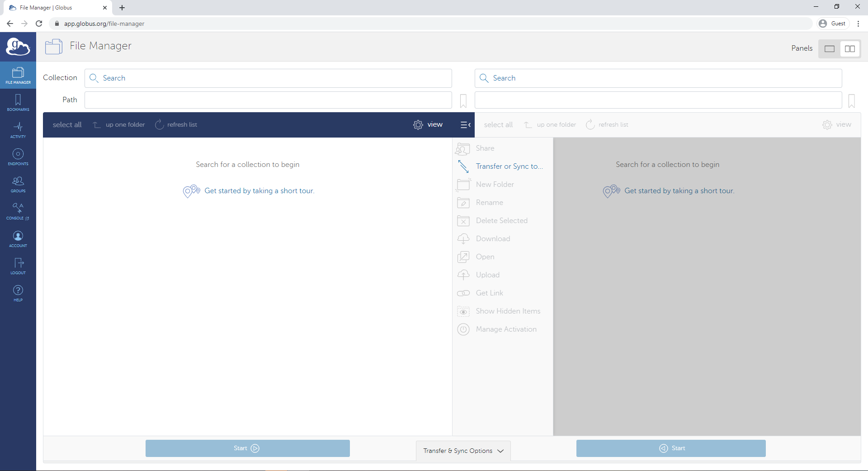Go up one folder in left panel
Screen dimensions: 868x471
[x=119, y=125]
